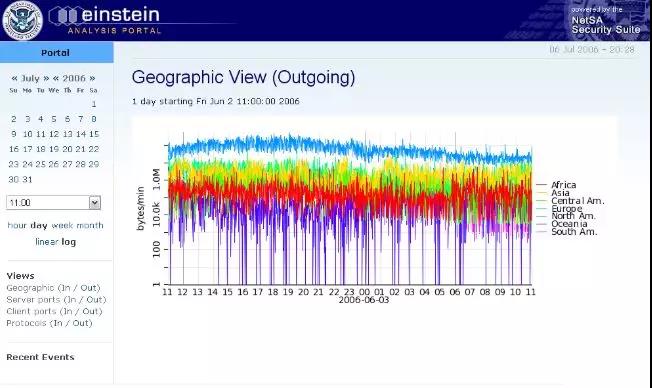Go to next year arrow after 2006

click(92, 78)
